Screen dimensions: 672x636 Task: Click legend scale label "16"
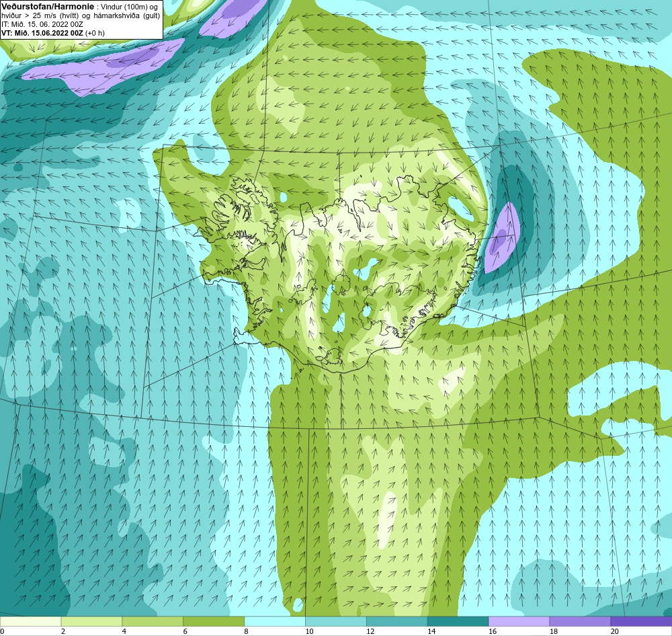coord(493,631)
